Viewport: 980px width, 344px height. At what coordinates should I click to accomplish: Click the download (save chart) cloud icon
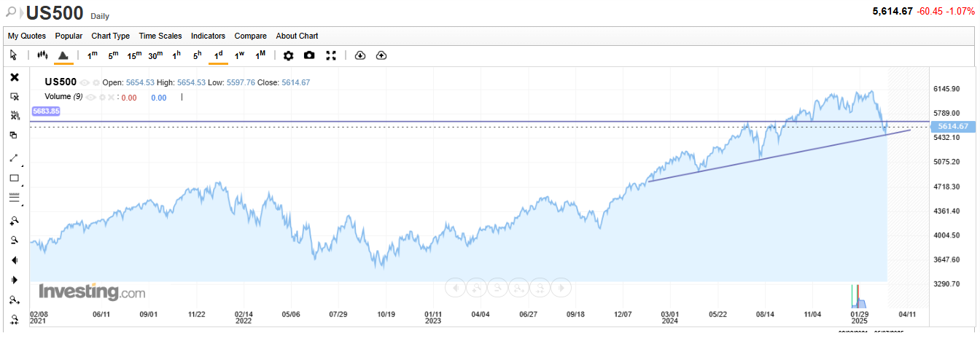pyautogui.click(x=359, y=55)
